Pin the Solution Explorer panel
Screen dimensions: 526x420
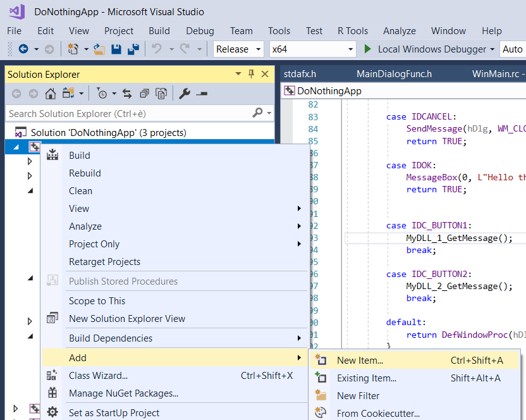(x=251, y=73)
